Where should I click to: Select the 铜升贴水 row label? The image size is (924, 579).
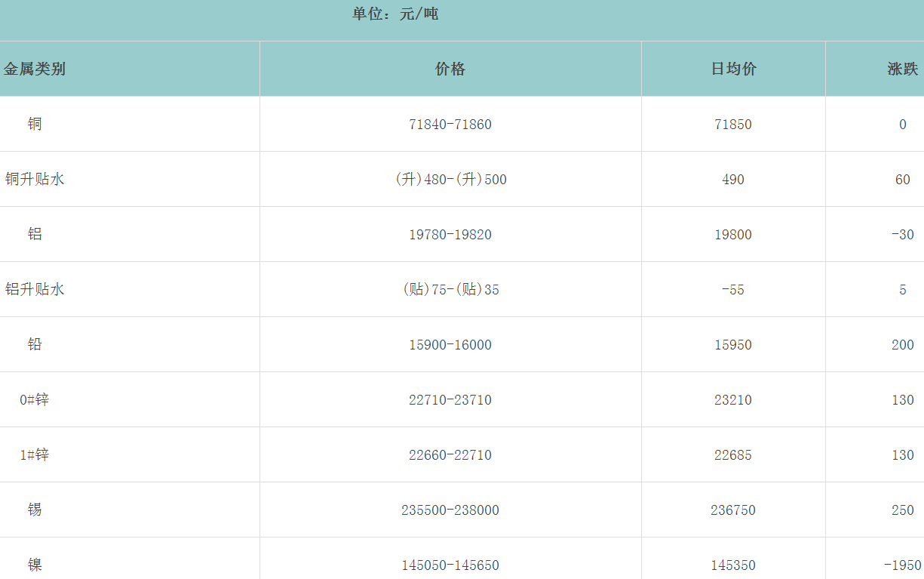pyautogui.click(x=35, y=180)
